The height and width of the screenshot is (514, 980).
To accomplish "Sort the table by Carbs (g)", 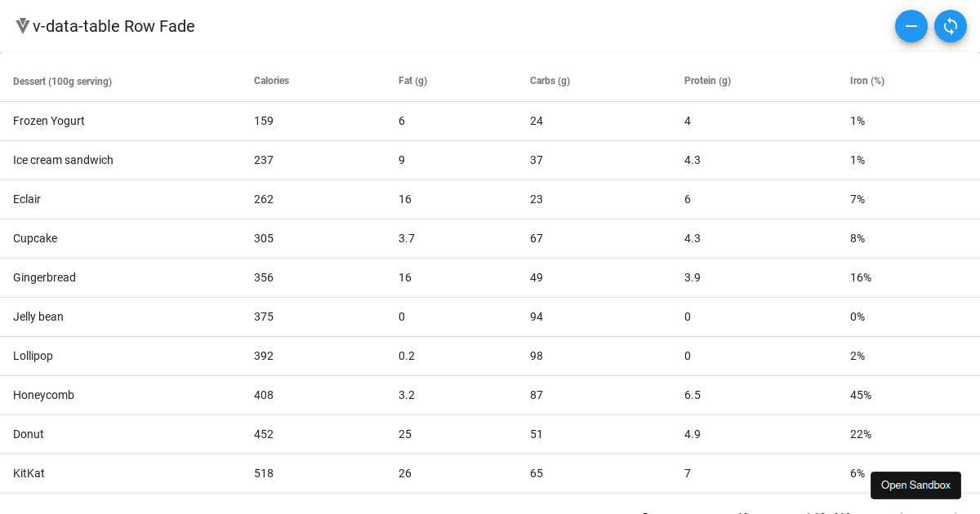I will point(550,81).
